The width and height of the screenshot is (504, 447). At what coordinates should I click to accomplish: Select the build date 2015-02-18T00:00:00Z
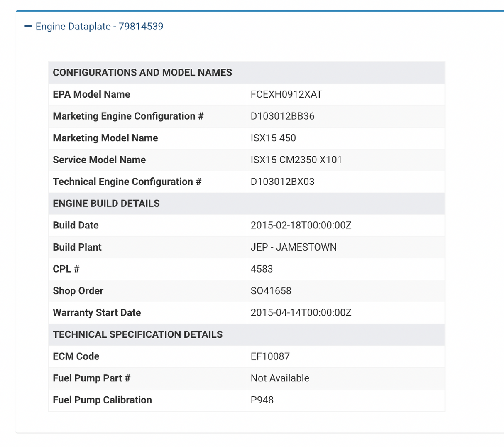pos(301,225)
